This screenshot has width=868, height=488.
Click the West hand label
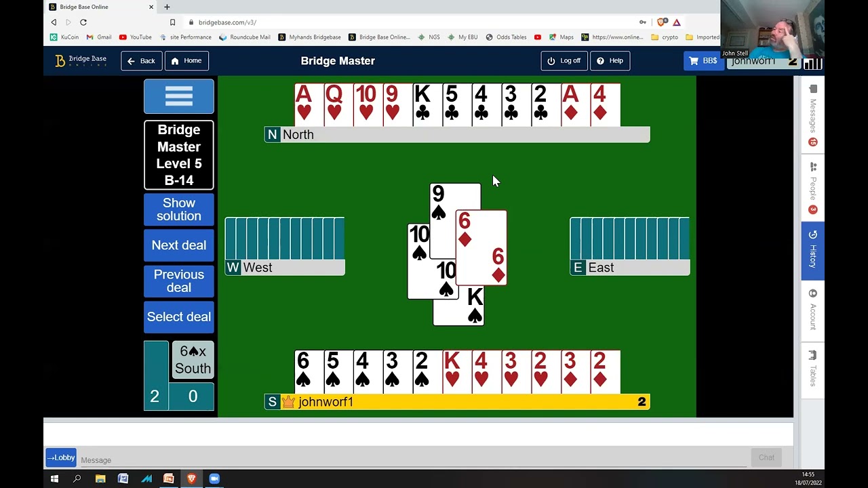(x=285, y=268)
